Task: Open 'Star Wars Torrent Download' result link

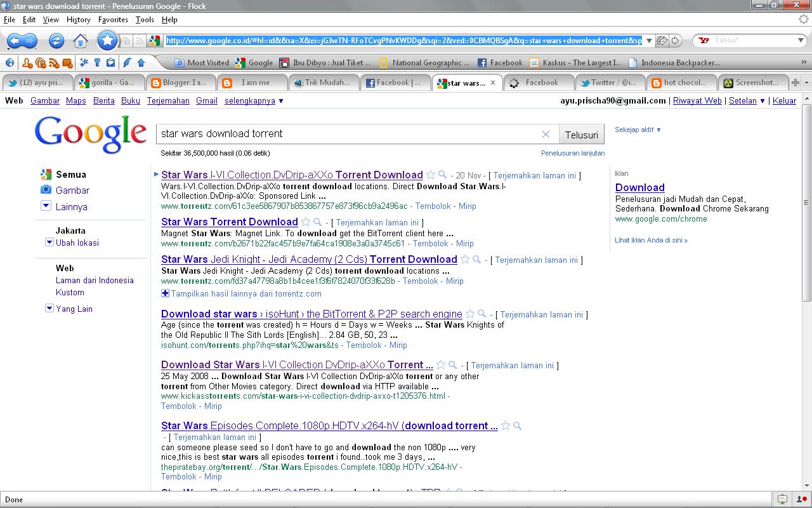Action: click(x=230, y=222)
